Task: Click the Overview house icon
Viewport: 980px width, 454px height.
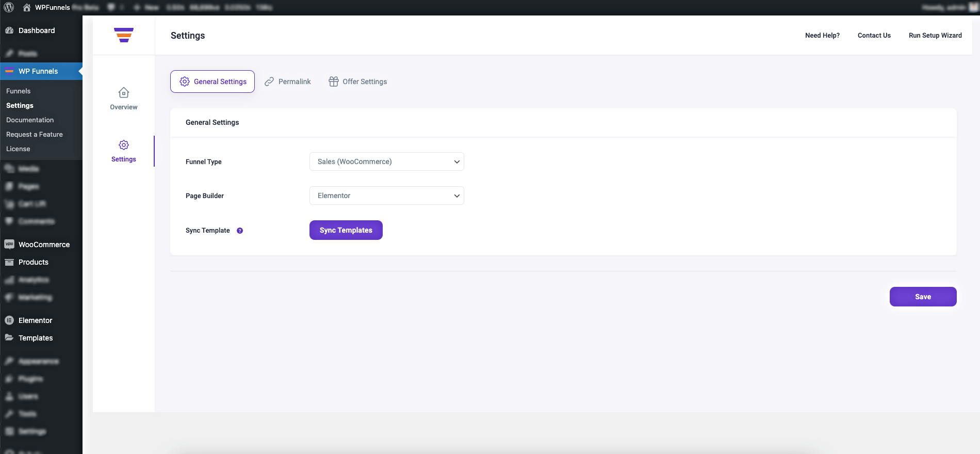Action: [x=124, y=93]
